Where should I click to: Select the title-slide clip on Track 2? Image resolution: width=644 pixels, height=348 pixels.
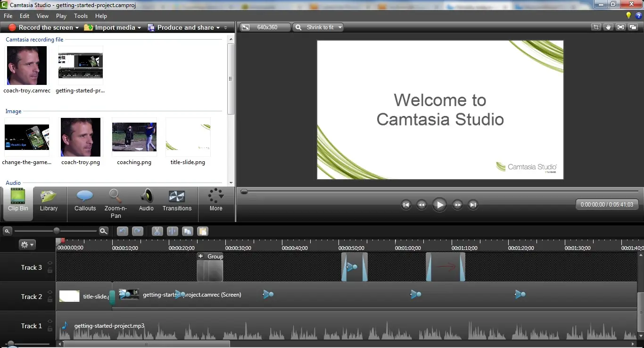pos(84,297)
